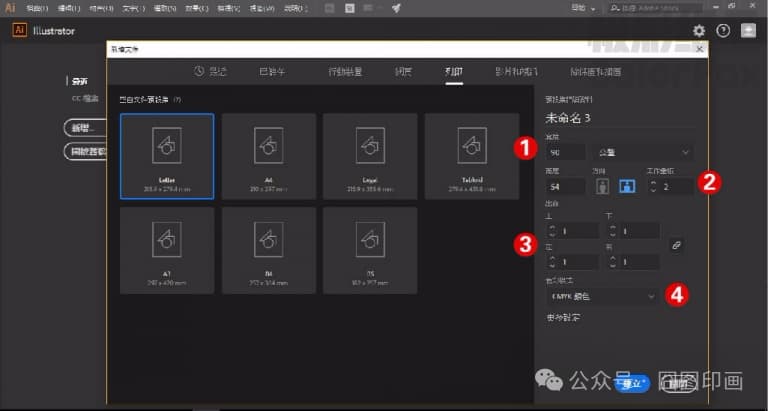Click the Illustrator Ai home logo
The height and width of the screenshot is (411, 768).
coord(19,30)
